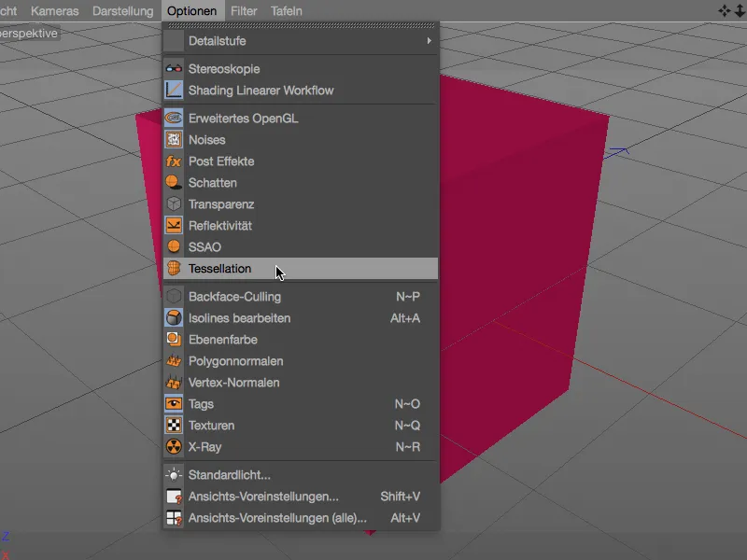Open Ansichts-Voreinstellungen (alle)... entry

[300, 517]
